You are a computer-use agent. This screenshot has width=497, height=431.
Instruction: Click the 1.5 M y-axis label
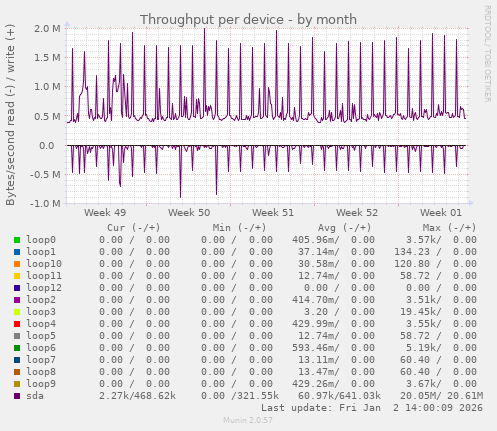click(47, 58)
